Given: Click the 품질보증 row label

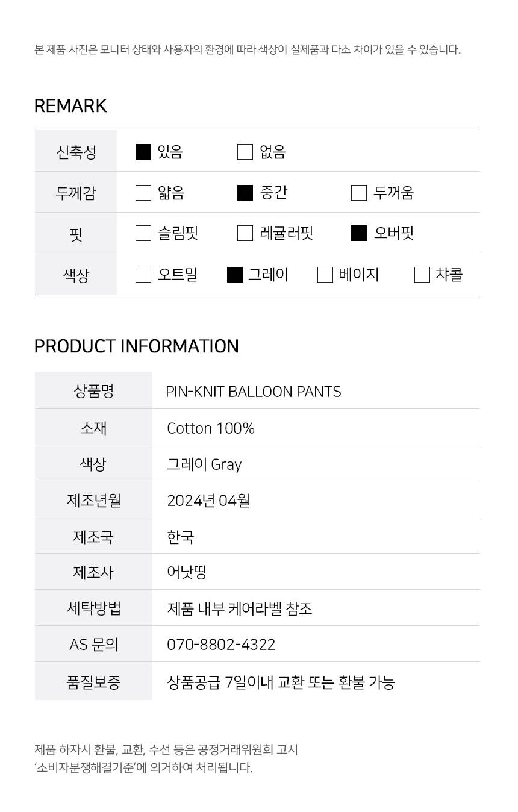Looking at the screenshot, I should (93, 682).
